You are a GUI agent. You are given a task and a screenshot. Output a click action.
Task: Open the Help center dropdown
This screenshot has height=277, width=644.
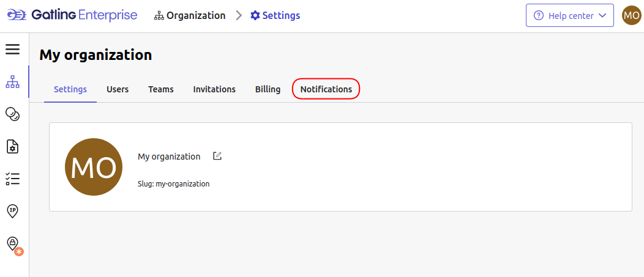pos(570,16)
